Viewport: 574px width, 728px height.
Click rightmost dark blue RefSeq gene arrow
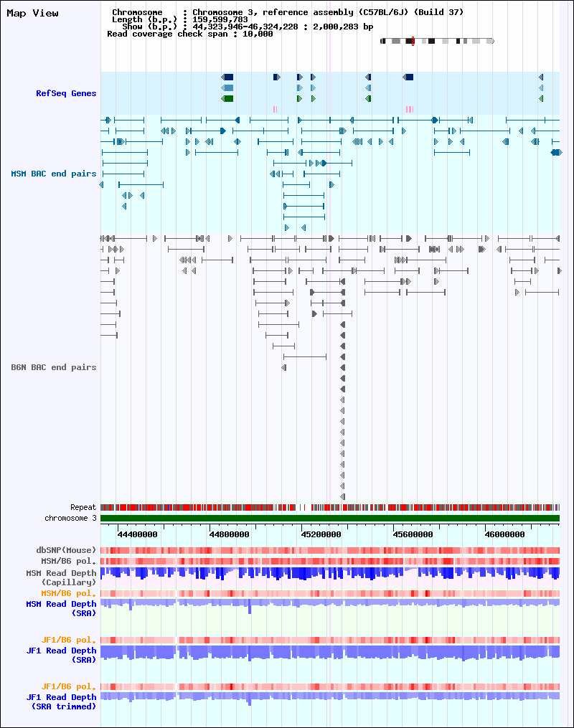[x=541, y=77]
